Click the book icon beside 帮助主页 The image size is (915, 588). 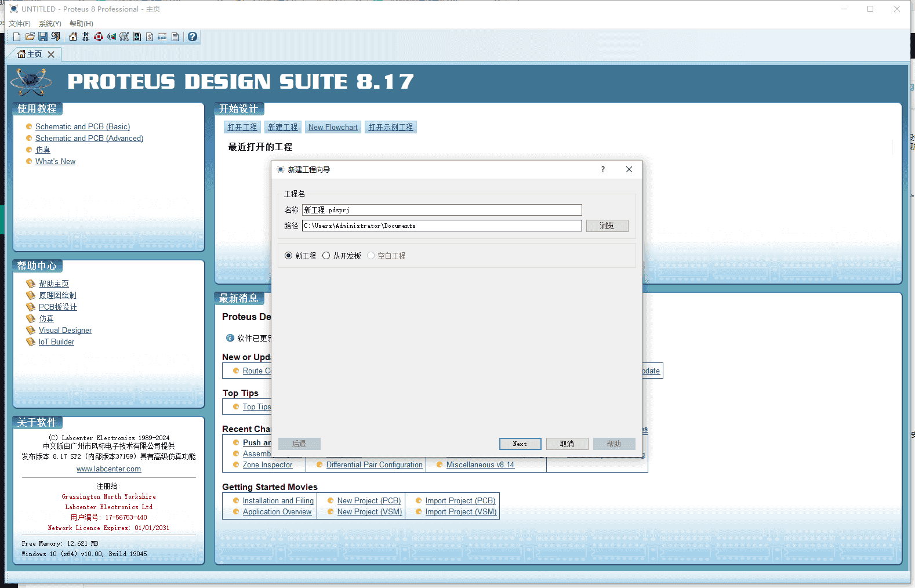(31, 284)
